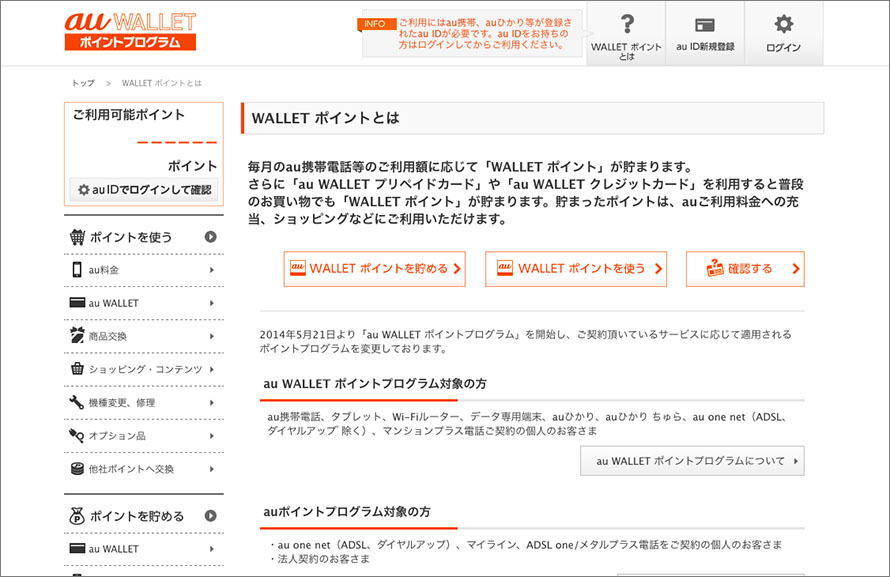Click the トップ breadcrumb link

tap(83, 83)
